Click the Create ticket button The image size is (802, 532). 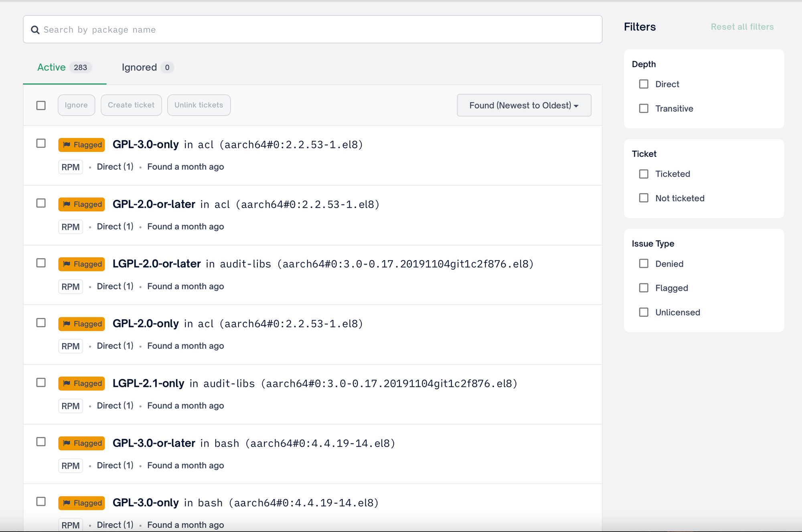pyautogui.click(x=131, y=105)
